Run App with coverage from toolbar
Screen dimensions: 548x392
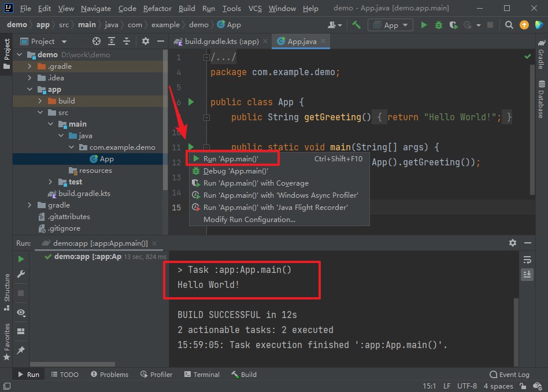pyautogui.click(x=453, y=25)
